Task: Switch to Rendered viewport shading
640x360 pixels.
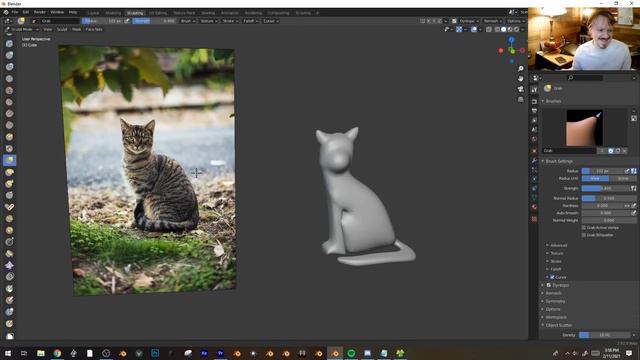Action: tap(517, 29)
